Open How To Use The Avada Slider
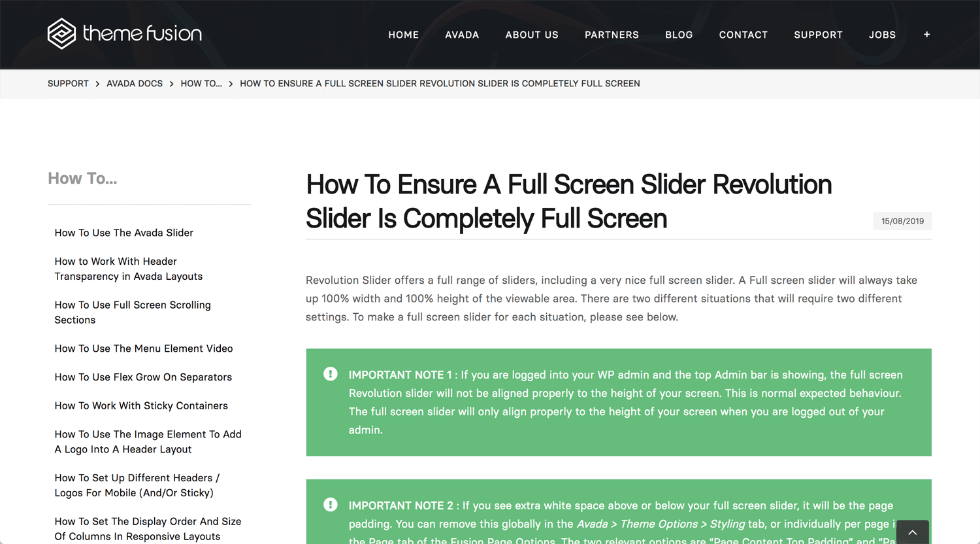980x544 pixels. 124,233
